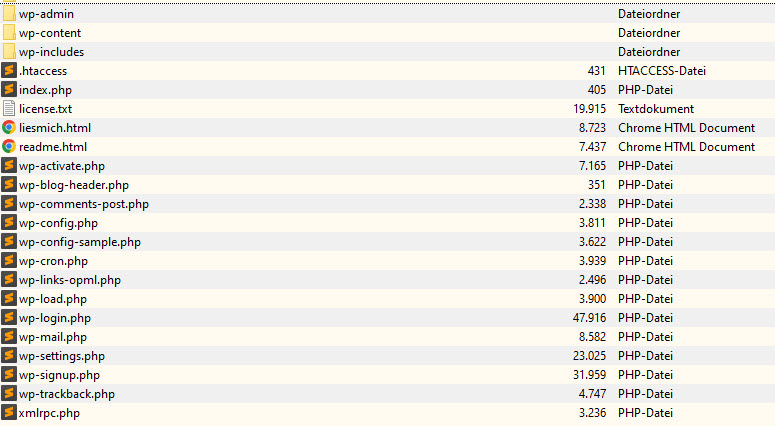Viewport: 775px width, 426px height.
Task: Select the wp-activate.php entry
Action: (x=62, y=166)
